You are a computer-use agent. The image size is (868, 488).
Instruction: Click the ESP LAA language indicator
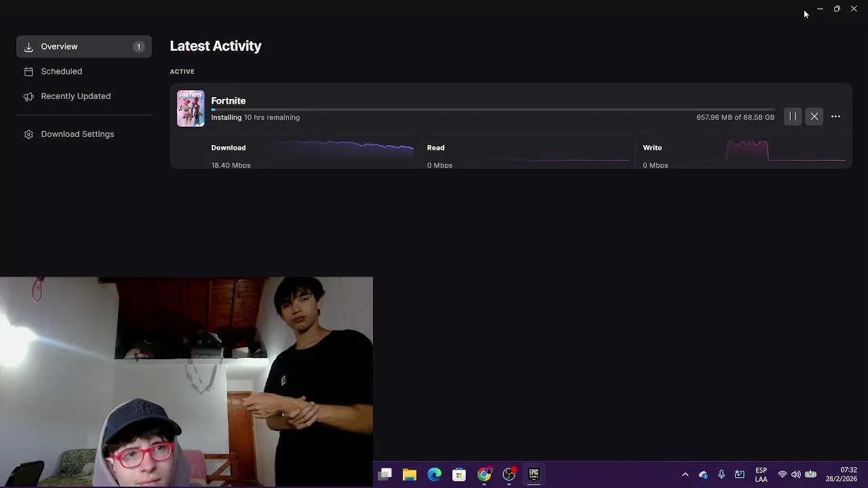[x=761, y=474]
